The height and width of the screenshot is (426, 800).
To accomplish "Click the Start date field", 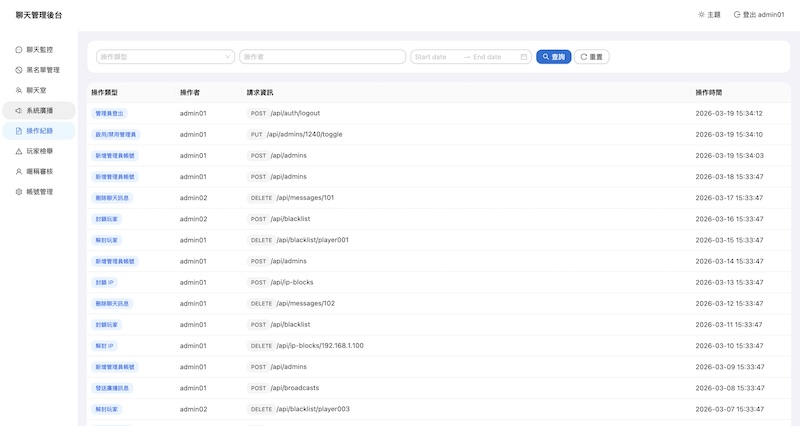I will (x=435, y=57).
